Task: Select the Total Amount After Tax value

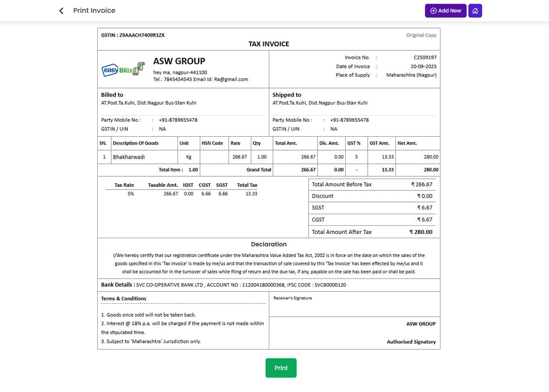Action: pyautogui.click(x=421, y=232)
